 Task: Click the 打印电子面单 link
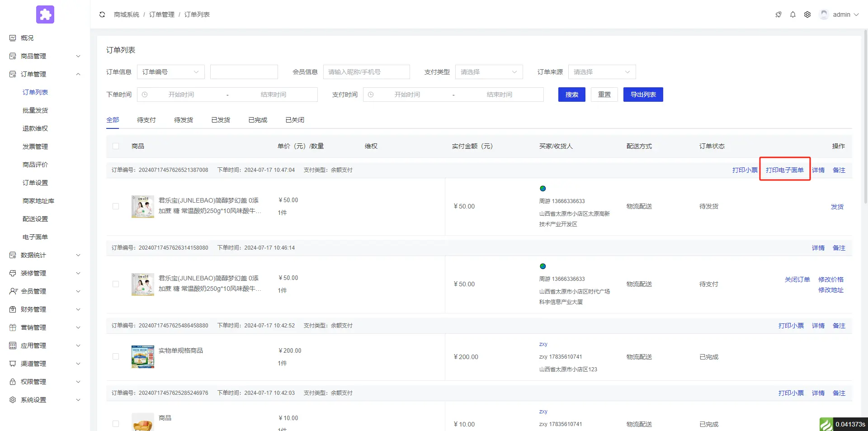[x=784, y=170]
